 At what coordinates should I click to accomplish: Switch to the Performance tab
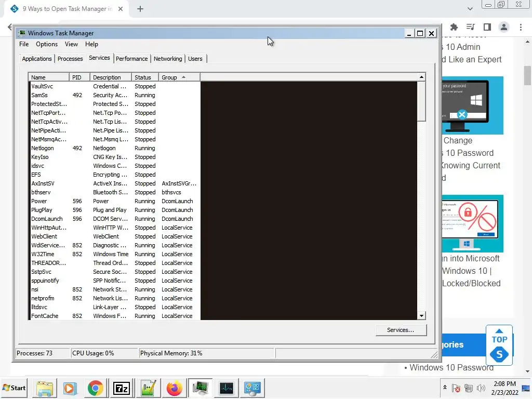pyautogui.click(x=131, y=59)
